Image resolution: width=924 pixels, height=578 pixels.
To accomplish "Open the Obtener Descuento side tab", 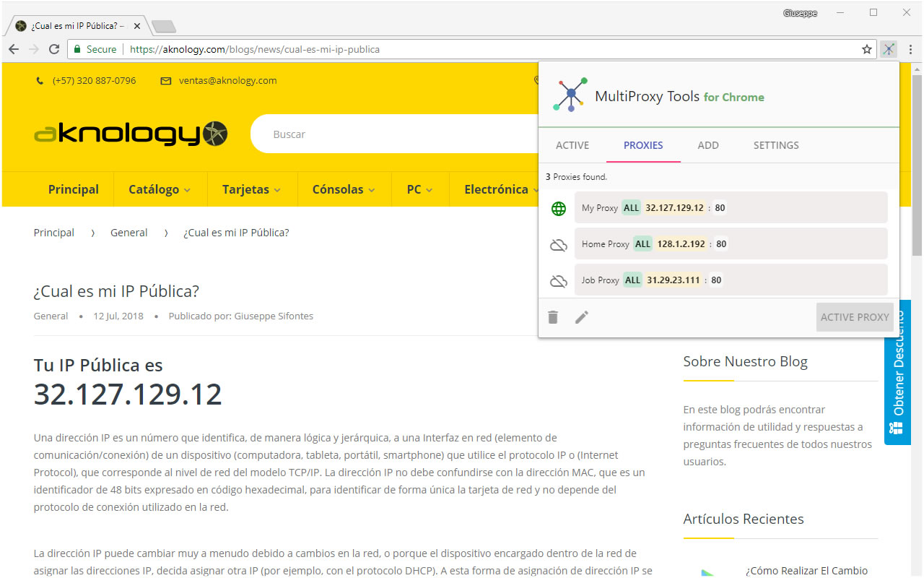I will (897, 372).
